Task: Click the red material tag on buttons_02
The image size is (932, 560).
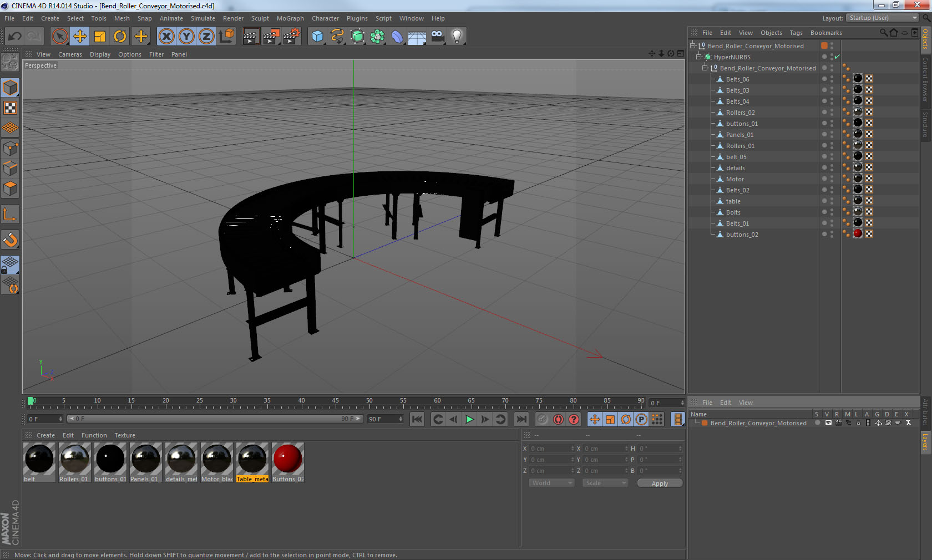Action: pyautogui.click(x=858, y=234)
